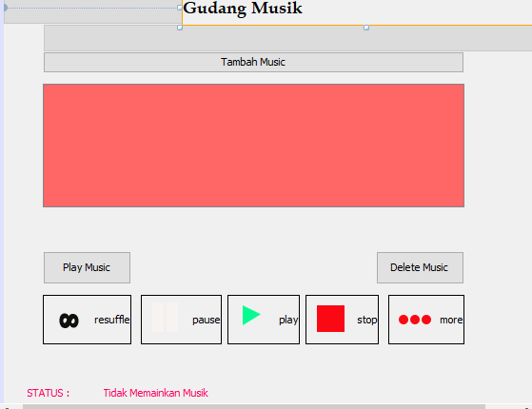532x409 pixels.
Task: Click the green play triangle button
Action: click(264, 320)
